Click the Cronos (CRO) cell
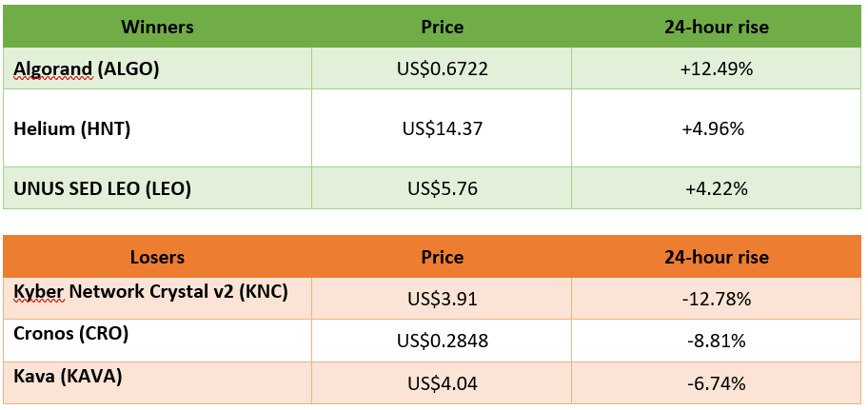The height and width of the screenshot is (410, 868). coord(157,341)
